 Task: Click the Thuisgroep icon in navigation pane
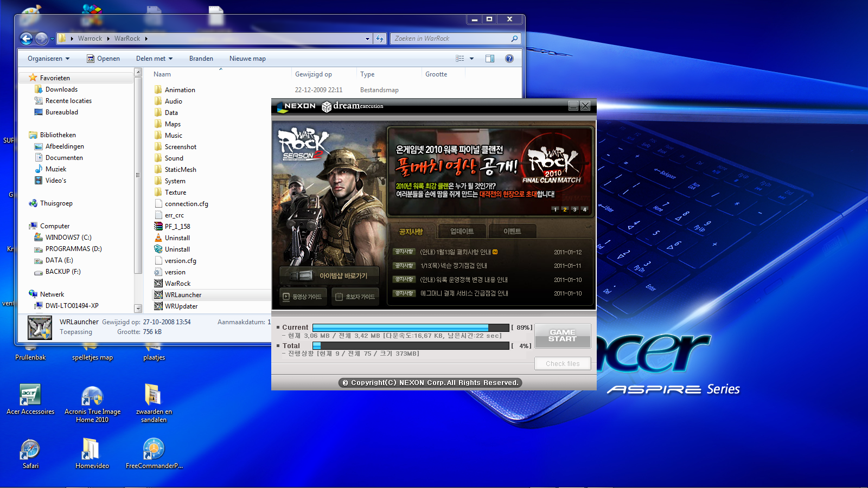tap(33, 203)
